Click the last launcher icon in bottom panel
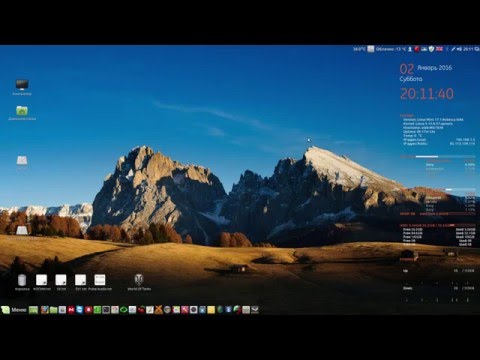Screen dimensions: 480x360 (255, 310)
